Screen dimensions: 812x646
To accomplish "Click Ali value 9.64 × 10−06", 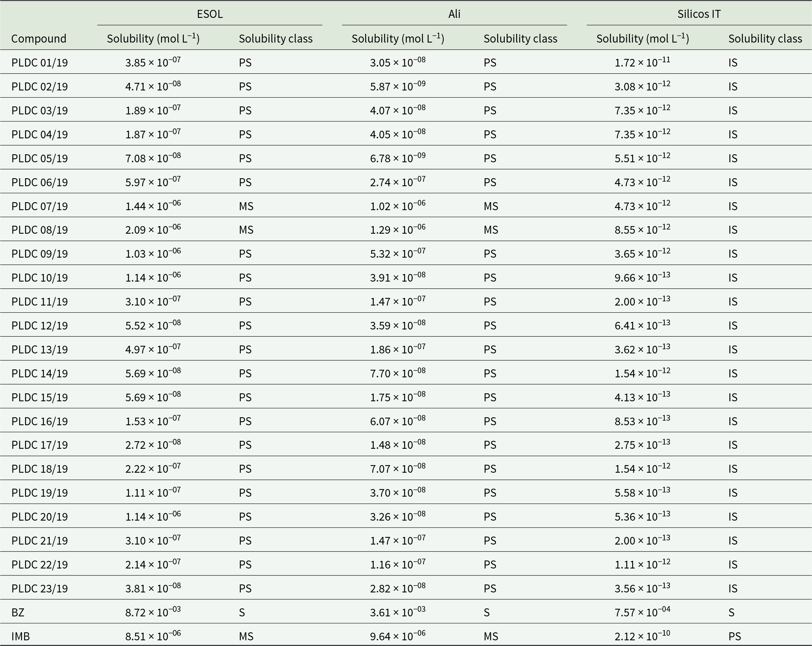I will [x=398, y=635].
